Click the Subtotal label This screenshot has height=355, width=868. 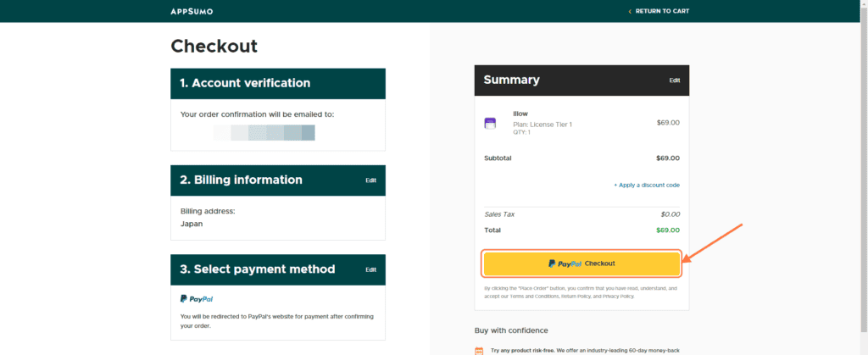point(498,158)
